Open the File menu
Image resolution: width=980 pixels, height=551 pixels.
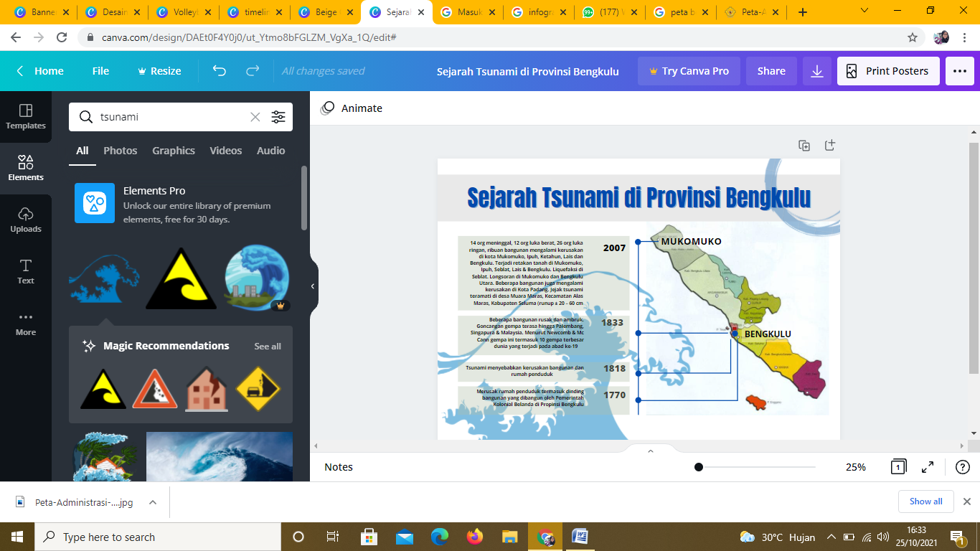100,71
